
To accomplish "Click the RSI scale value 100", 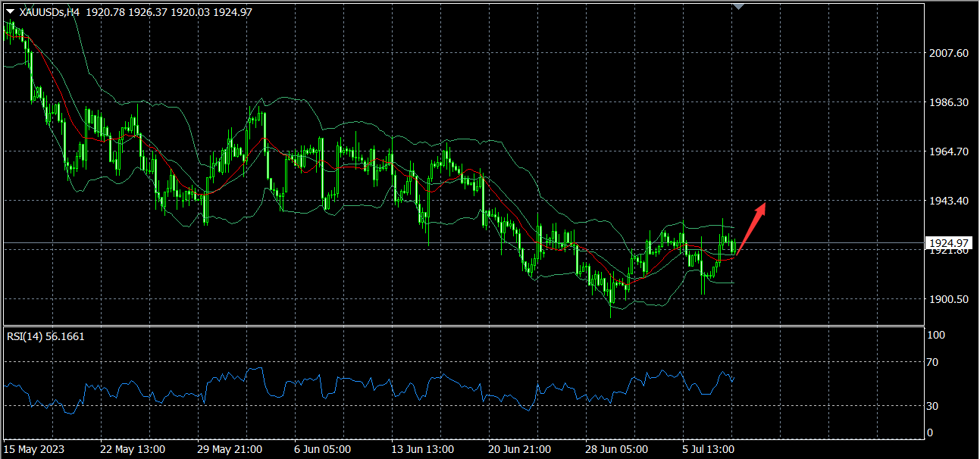I will [x=936, y=335].
